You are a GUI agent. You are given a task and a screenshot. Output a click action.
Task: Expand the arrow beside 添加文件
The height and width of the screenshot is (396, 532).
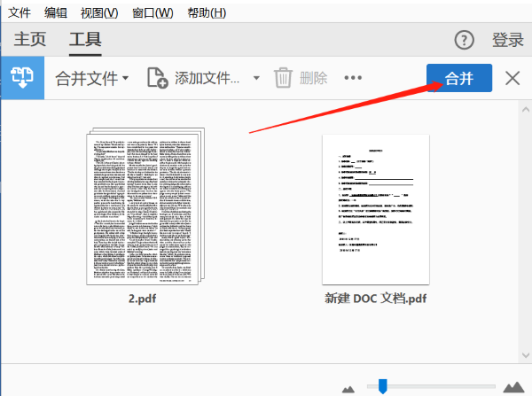pyautogui.click(x=256, y=78)
